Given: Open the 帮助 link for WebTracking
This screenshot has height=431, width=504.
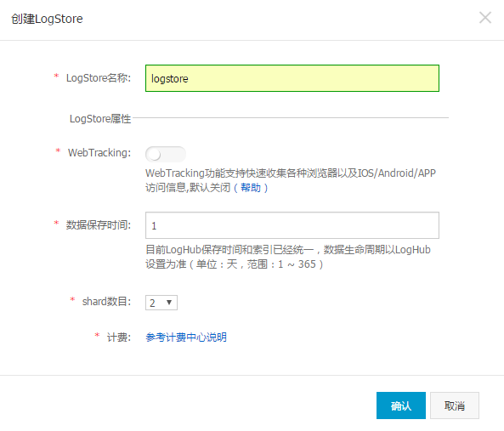Looking at the screenshot, I should (251, 187).
